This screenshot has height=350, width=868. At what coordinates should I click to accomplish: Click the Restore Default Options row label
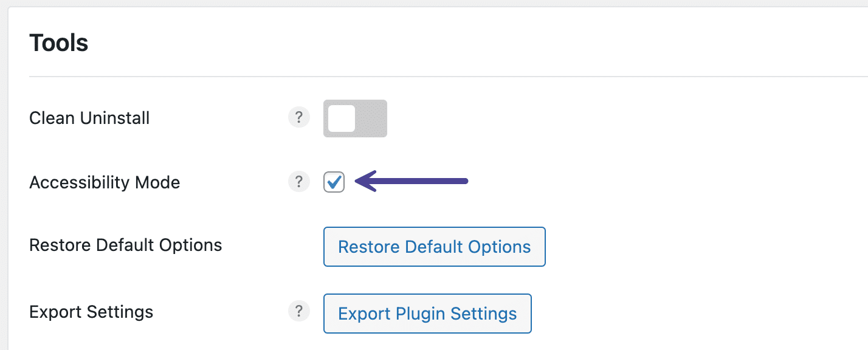126,245
